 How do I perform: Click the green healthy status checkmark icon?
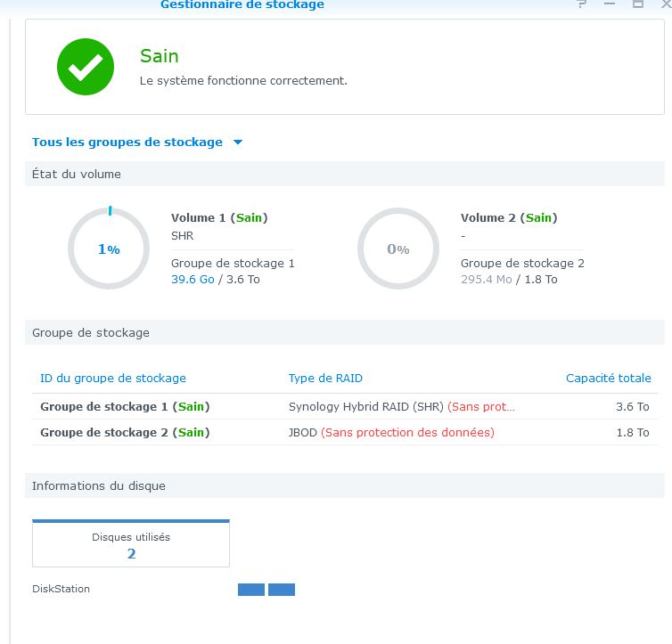[x=86, y=67]
